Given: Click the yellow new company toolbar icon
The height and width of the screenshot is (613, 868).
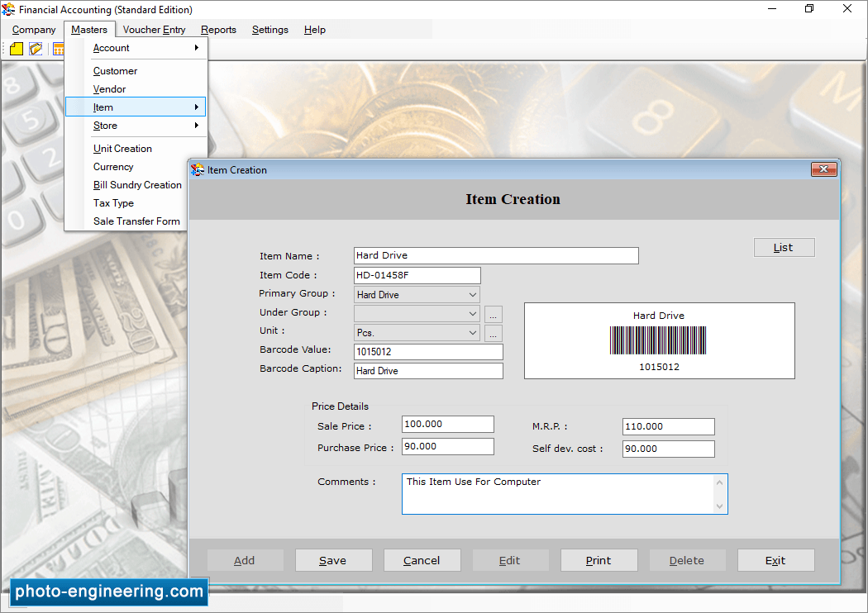Looking at the screenshot, I should click(x=17, y=49).
